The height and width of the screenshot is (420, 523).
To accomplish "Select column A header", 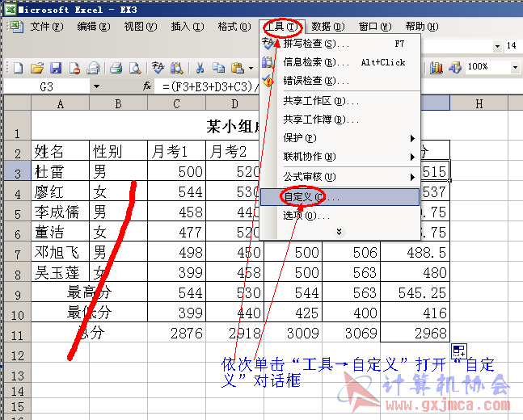I will (x=61, y=104).
